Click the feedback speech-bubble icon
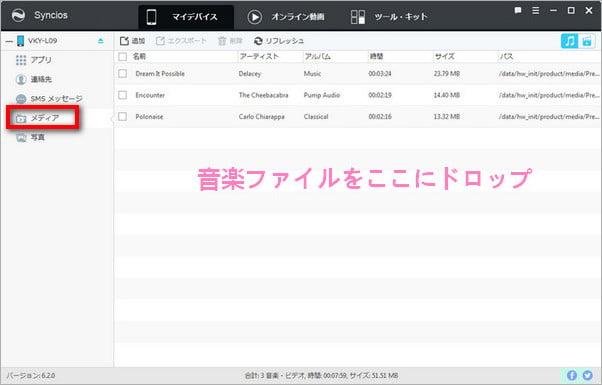The image size is (602, 385). pos(518,10)
